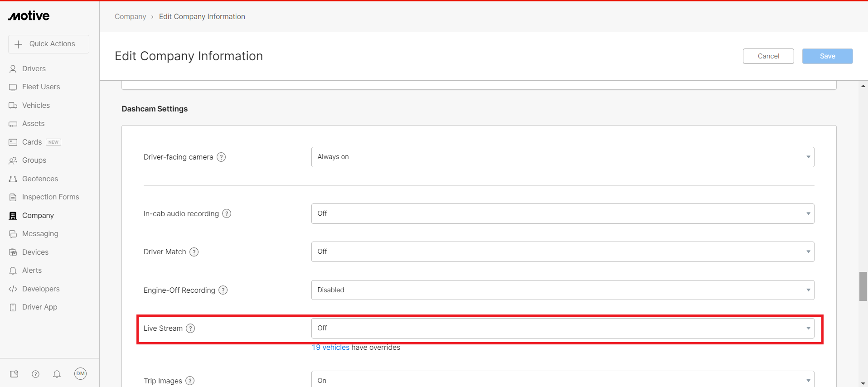Viewport: 868px width, 387px height.
Task: Click the Dashcam Settings heading
Action: [155, 109]
